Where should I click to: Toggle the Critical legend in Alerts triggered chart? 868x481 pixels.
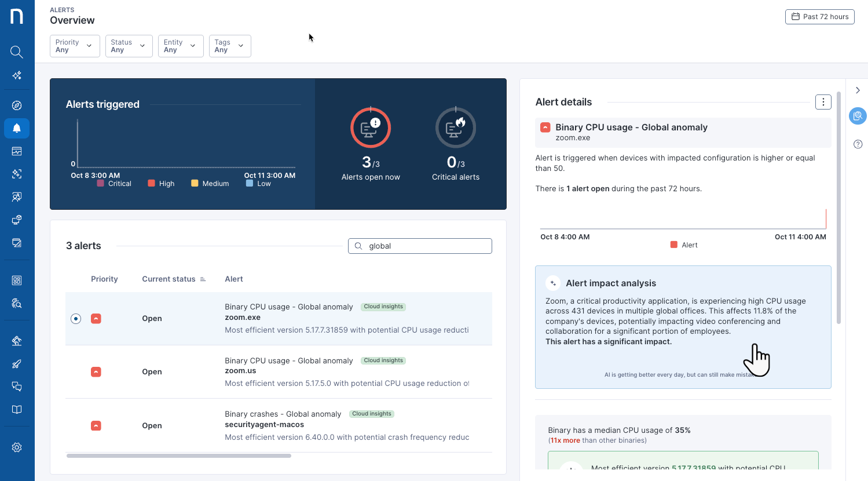114,184
